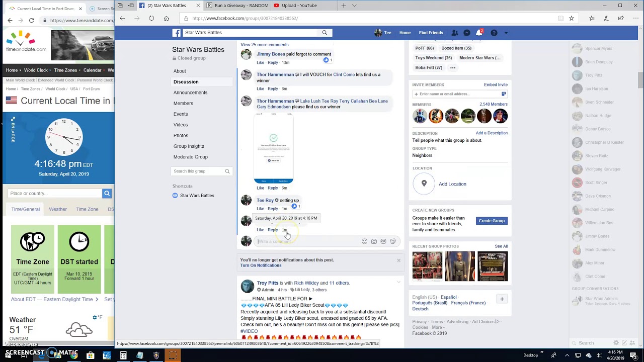Click Embed Invite link
This screenshot has width=644, height=362.
pyautogui.click(x=496, y=85)
